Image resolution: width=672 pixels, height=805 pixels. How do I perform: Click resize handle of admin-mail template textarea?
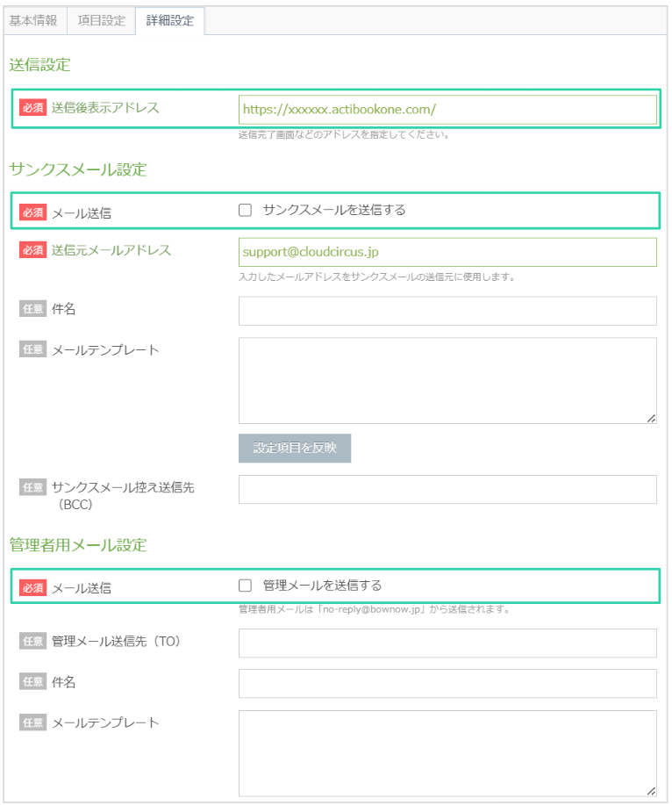[x=651, y=791]
